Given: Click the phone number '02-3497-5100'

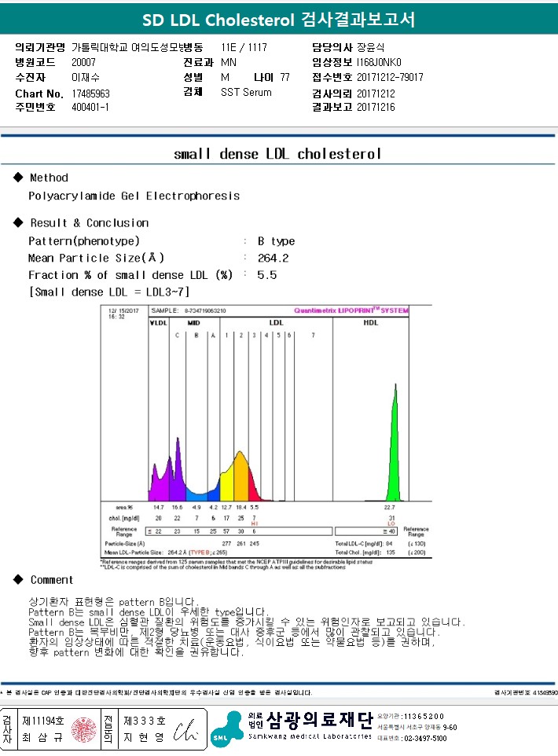Looking at the screenshot, I should [x=425, y=738].
